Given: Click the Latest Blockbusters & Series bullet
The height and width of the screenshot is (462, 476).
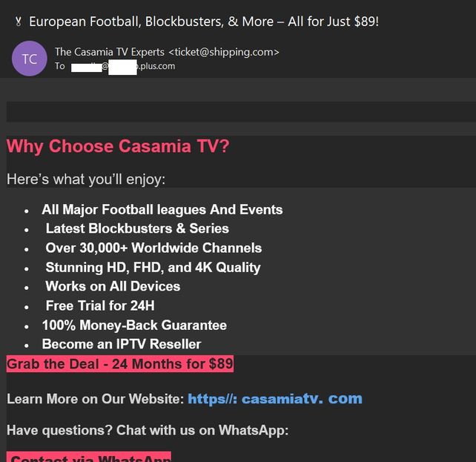Looking at the screenshot, I should click(x=137, y=228).
